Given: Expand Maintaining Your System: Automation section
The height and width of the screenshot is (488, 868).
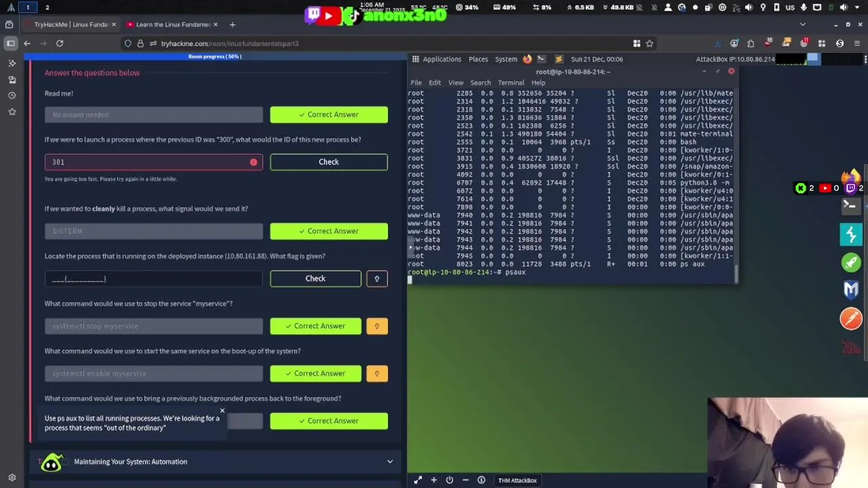Looking at the screenshot, I should click(x=216, y=462).
